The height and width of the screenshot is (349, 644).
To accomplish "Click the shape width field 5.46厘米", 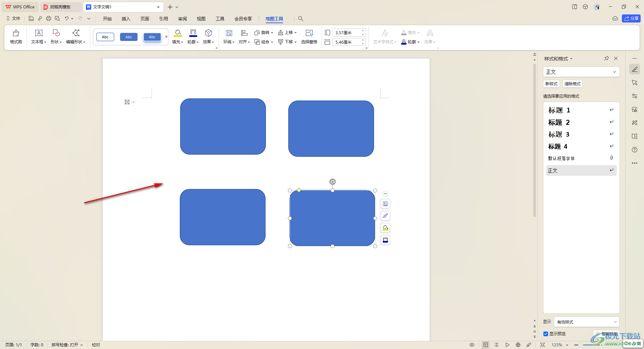I will (x=349, y=42).
